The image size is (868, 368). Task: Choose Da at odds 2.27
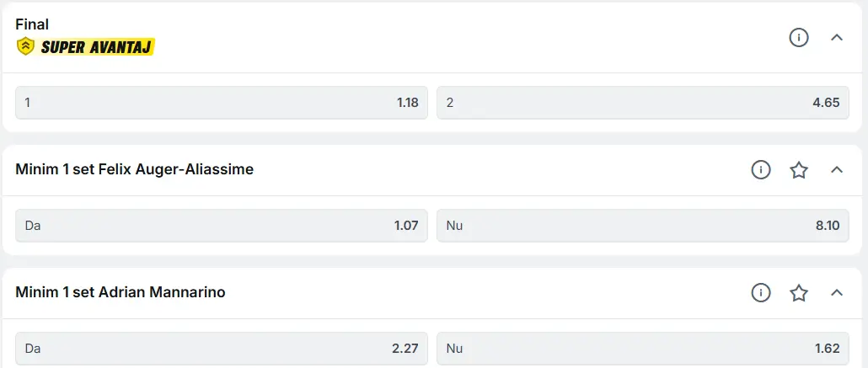point(222,348)
